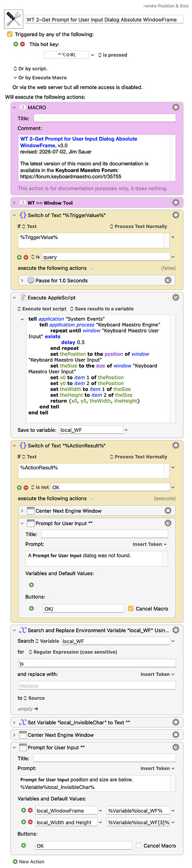
Task: Open gear menu of Set Variable local_InvisibleChar
Action: (x=176, y=723)
